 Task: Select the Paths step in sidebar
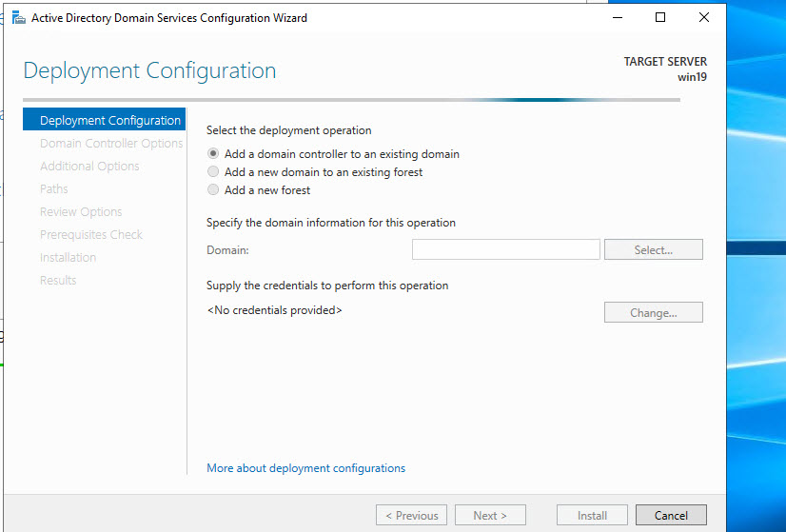54,189
